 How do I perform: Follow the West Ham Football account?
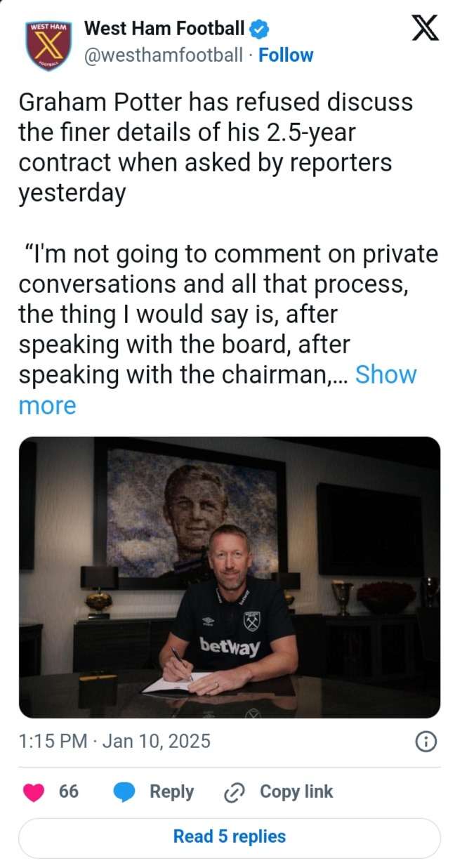[x=286, y=55]
